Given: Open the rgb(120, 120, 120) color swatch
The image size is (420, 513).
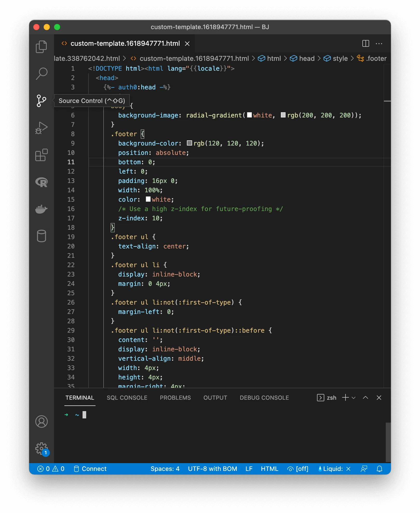Looking at the screenshot, I should (x=189, y=143).
